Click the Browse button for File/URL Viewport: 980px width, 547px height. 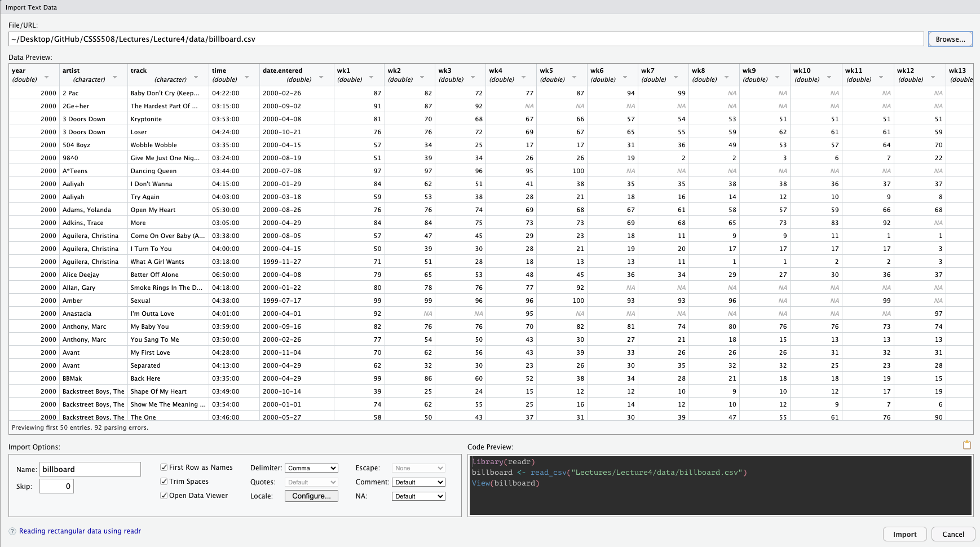(950, 38)
